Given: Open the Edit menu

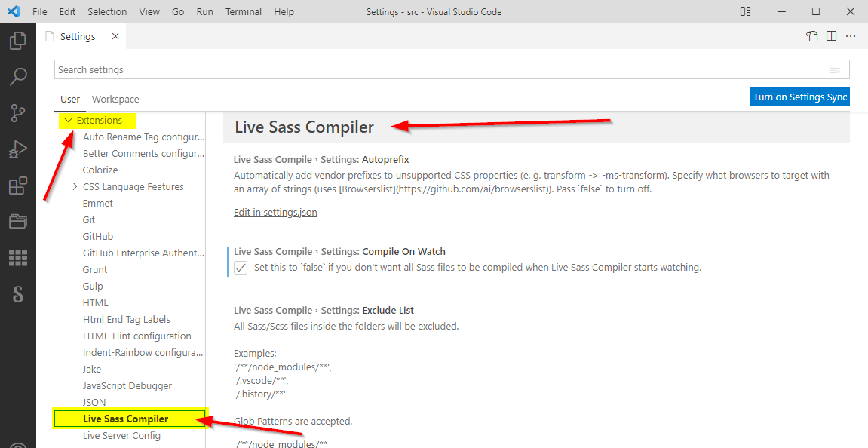Looking at the screenshot, I should [x=67, y=11].
